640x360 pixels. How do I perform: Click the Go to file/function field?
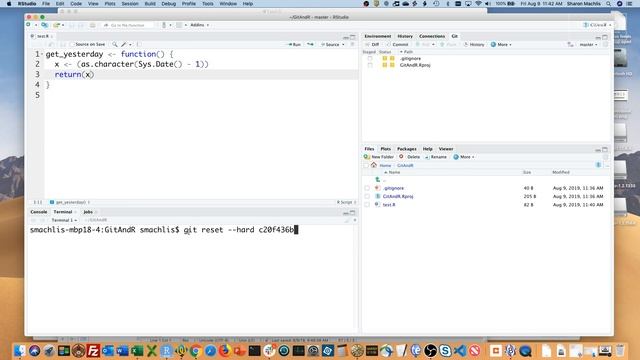pyautogui.click(x=128, y=25)
